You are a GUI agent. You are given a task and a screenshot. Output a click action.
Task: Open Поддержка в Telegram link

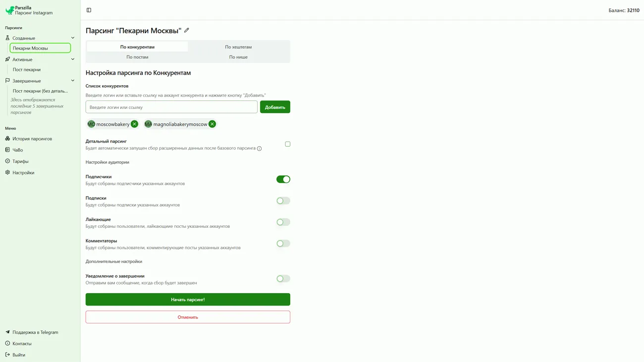(x=35, y=332)
